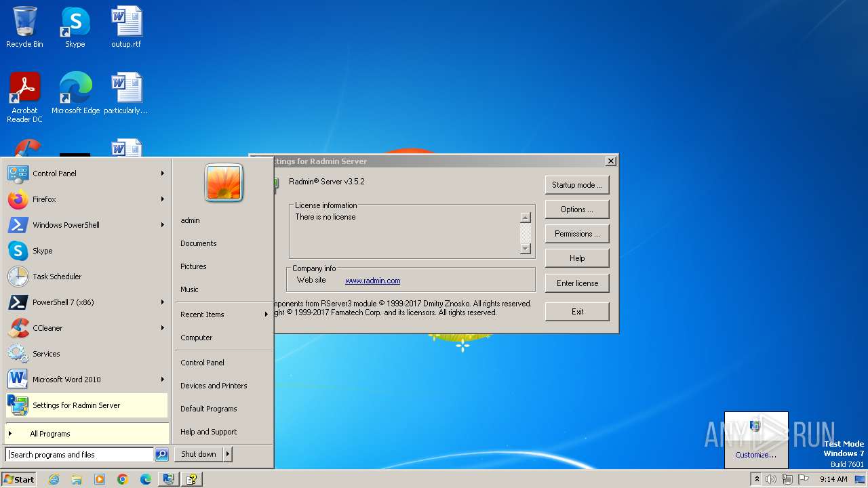868x488 pixels.
Task: Open Music from Start menu
Action: pyautogui.click(x=189, y=289)
